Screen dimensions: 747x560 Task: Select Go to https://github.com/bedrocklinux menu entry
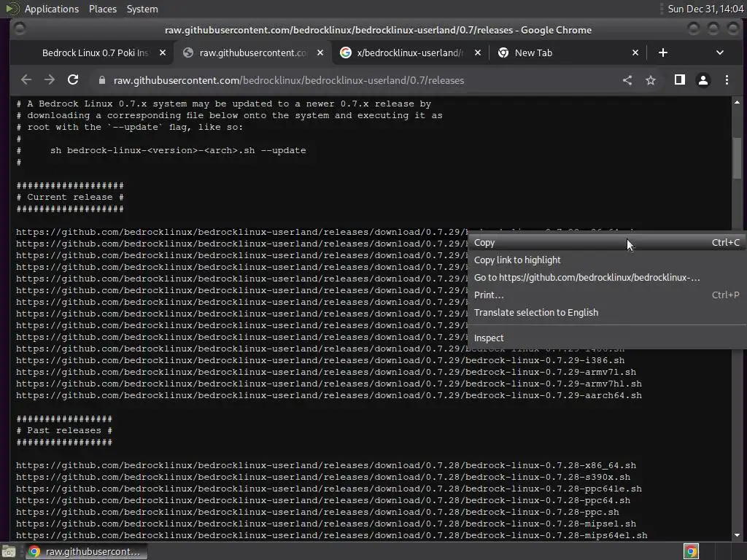(607, 278)
